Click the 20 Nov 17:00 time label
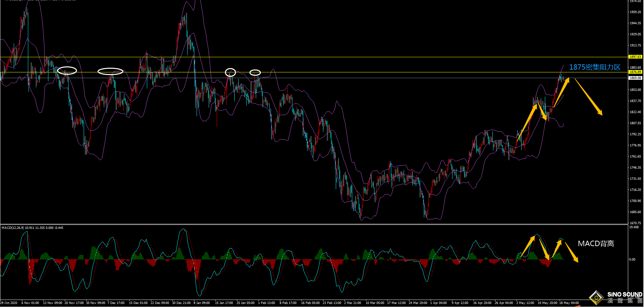Image resolution: width=644 pixels, height=307 pixels. pyautogui.click(x=74, y=303)
